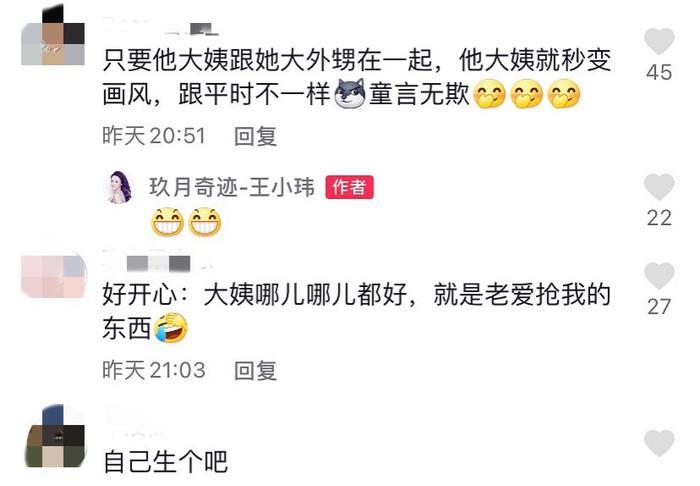Open 玖月奇迹-王小玮 author avatar

coord(120,187)
